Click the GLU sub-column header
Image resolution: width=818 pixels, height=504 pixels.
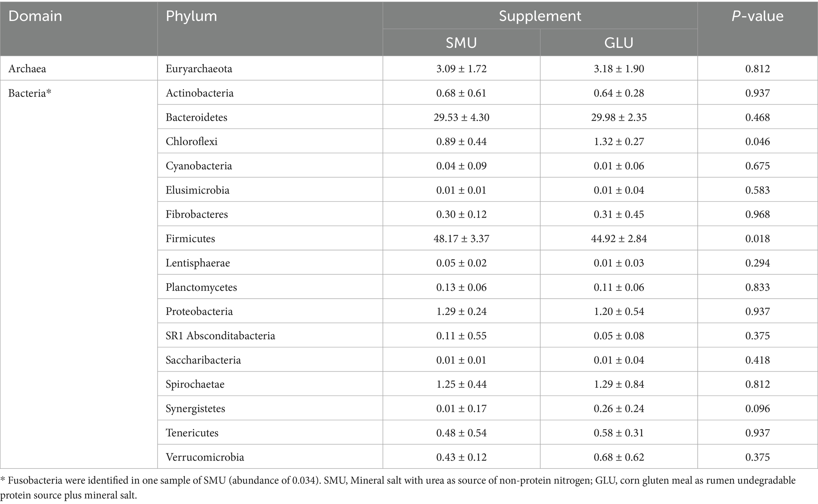[619, 43]
